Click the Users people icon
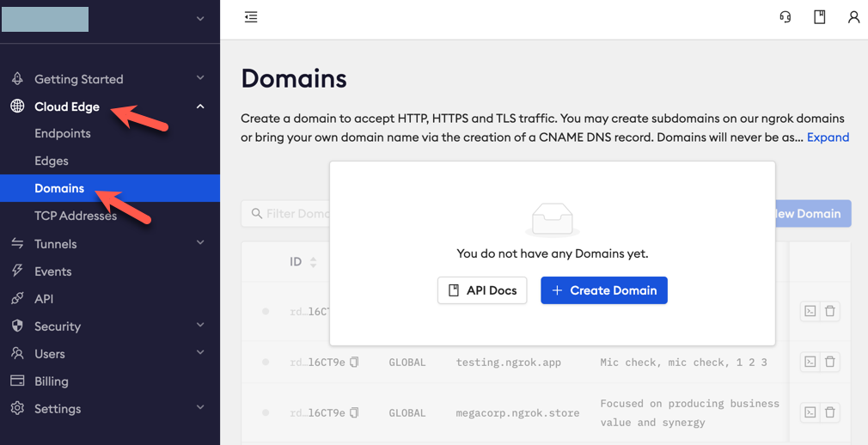868x445 pixels. [x=18, y=353]
